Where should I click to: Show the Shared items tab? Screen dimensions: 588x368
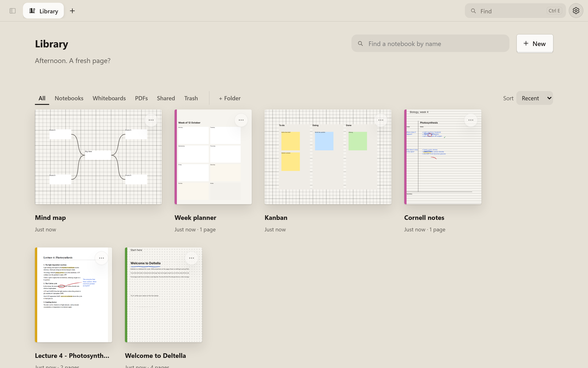(x=166, y=98)
